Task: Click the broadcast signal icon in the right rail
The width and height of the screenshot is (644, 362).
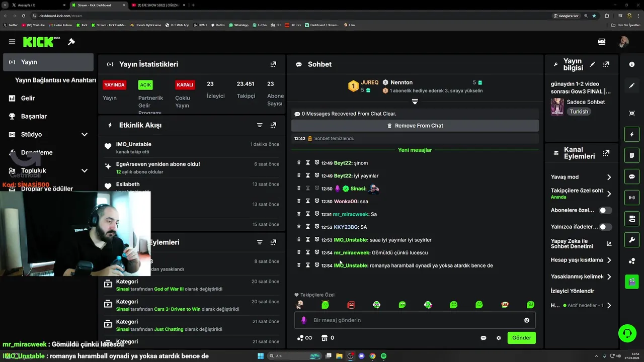Action: click(632, 198)
